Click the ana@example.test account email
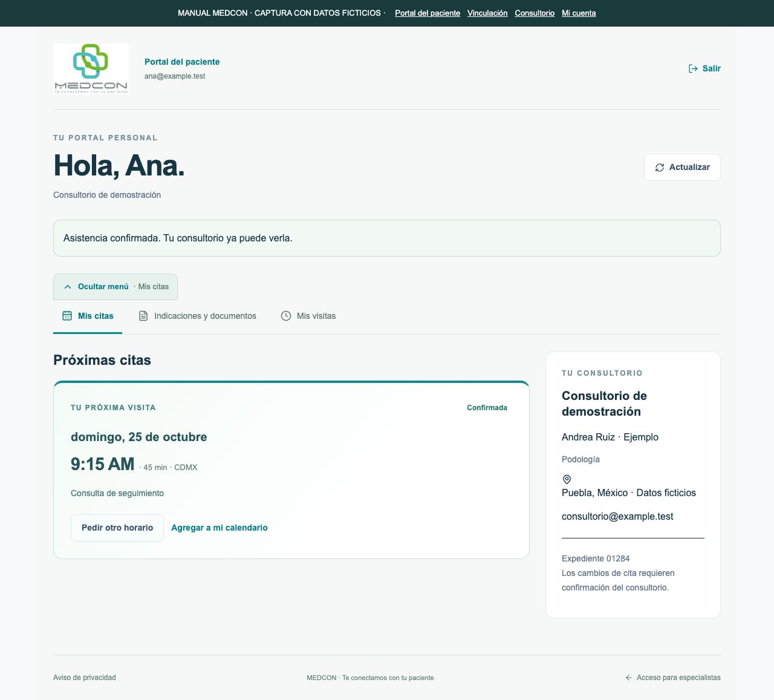Viewport: 774px width, 700px height. [175, 76]
